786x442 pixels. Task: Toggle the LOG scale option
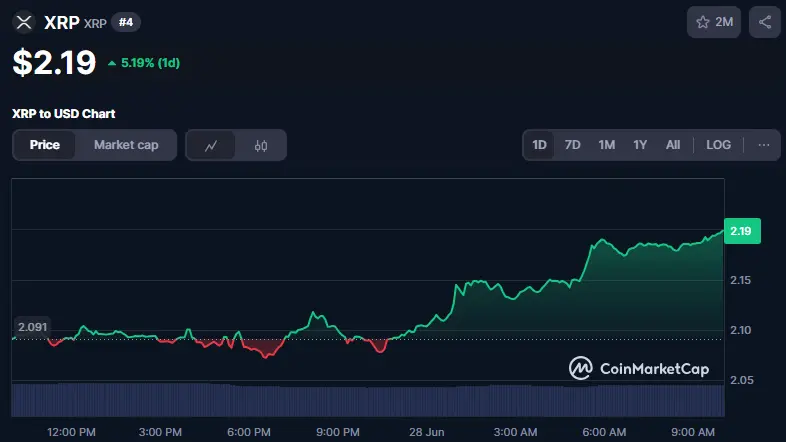[718, 145]
